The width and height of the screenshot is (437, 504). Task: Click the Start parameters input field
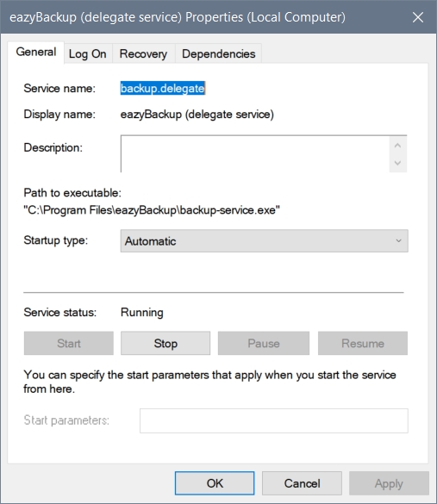pos(274,420)
